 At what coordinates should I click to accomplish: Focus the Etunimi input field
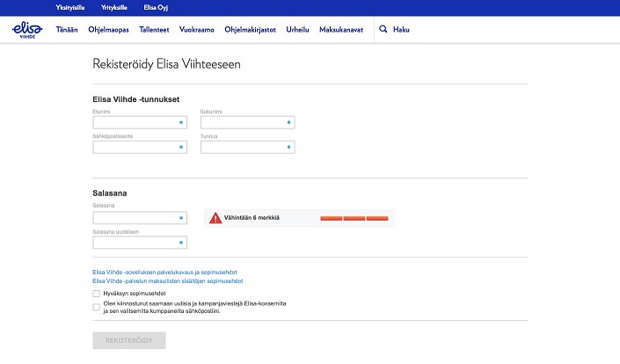[140, 122]
